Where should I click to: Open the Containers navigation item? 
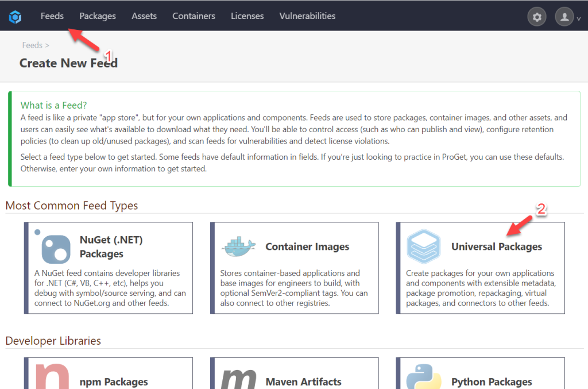click(194, 16)
